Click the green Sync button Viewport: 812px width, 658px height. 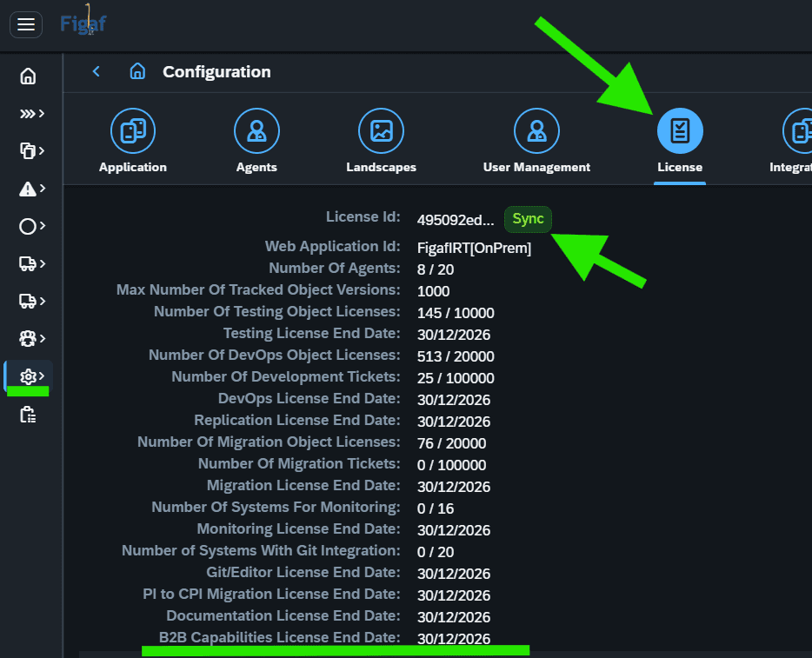coord(528,219)
